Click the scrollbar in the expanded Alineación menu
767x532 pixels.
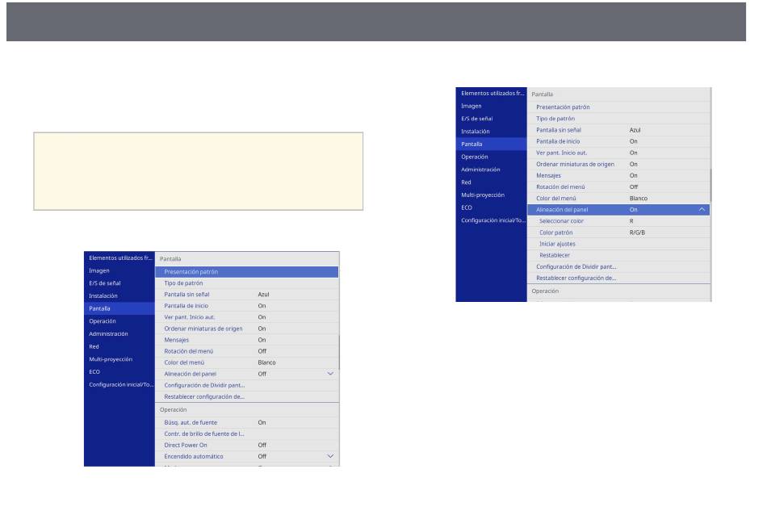pyautogui.click(x=710, y=184)
